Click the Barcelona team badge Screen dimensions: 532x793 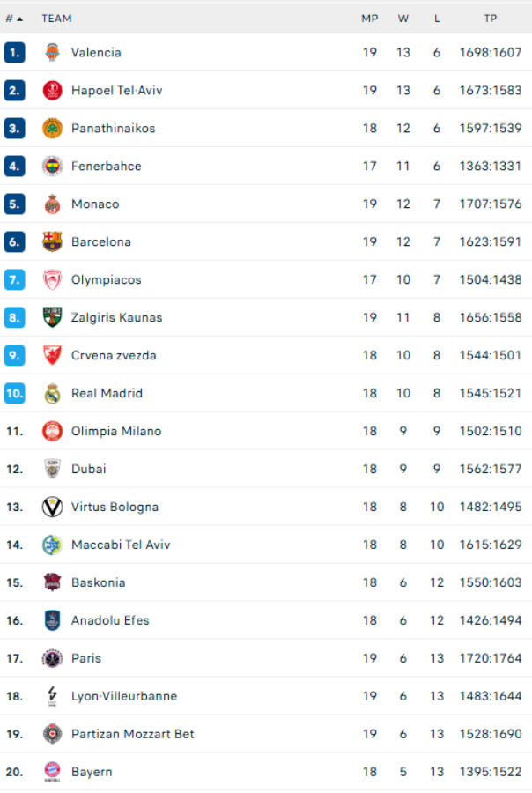pyautogui.click(x=53, y=241)
